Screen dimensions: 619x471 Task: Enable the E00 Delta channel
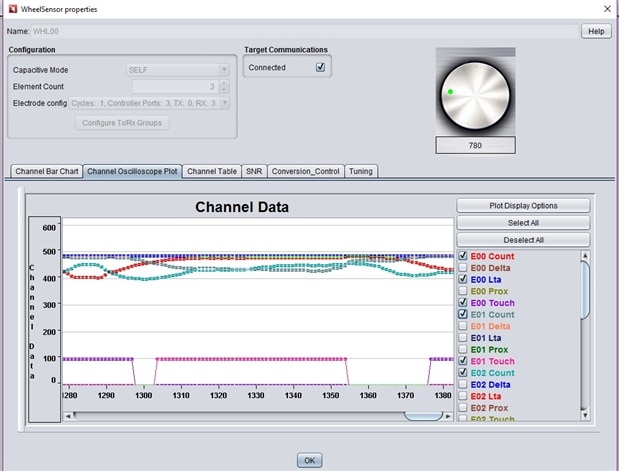(x=464, y=268)
